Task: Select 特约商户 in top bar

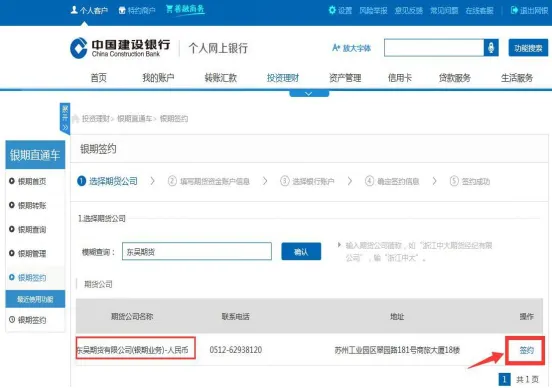Action: click(x=137, y=10)
